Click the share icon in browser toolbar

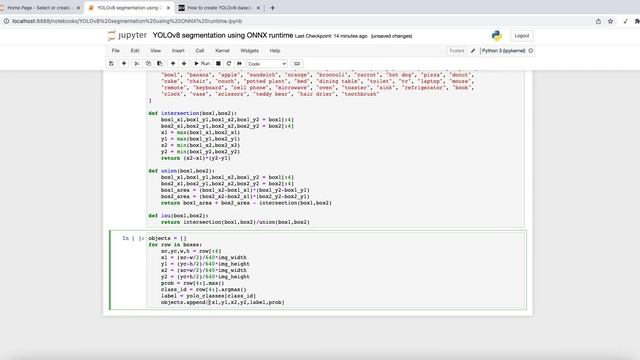coord(598,21)
